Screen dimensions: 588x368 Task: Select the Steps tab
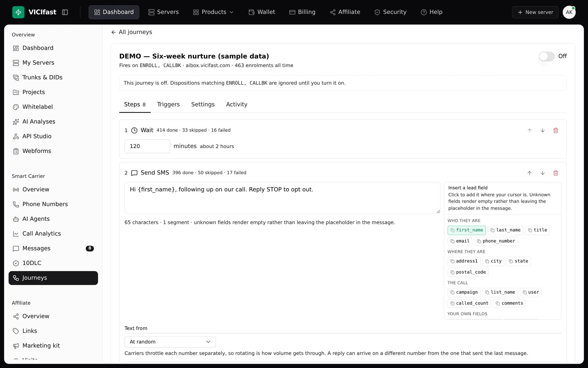tap(135, 105)
